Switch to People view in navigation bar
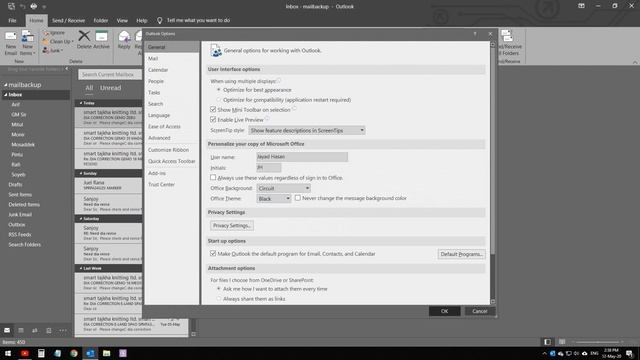This screenshot has width=640, height=360. (x=35, y=330)
